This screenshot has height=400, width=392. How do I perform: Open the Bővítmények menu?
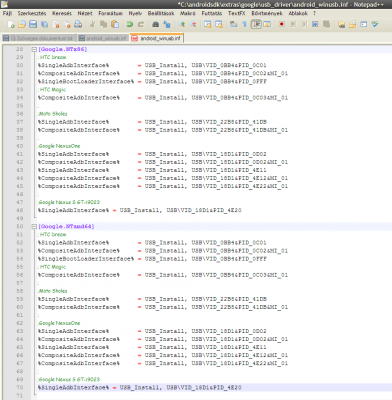(x=267, y=13)
